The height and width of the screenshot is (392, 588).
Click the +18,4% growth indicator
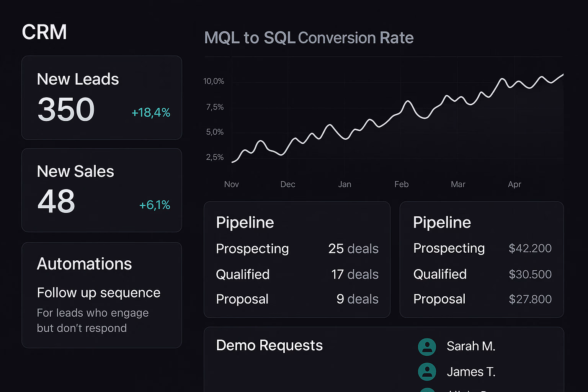pos(151,113)
